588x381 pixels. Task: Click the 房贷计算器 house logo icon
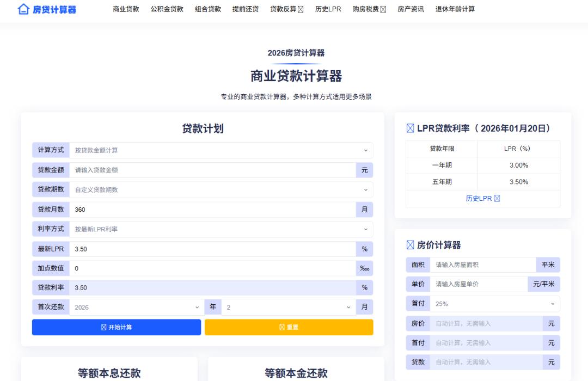23,9
